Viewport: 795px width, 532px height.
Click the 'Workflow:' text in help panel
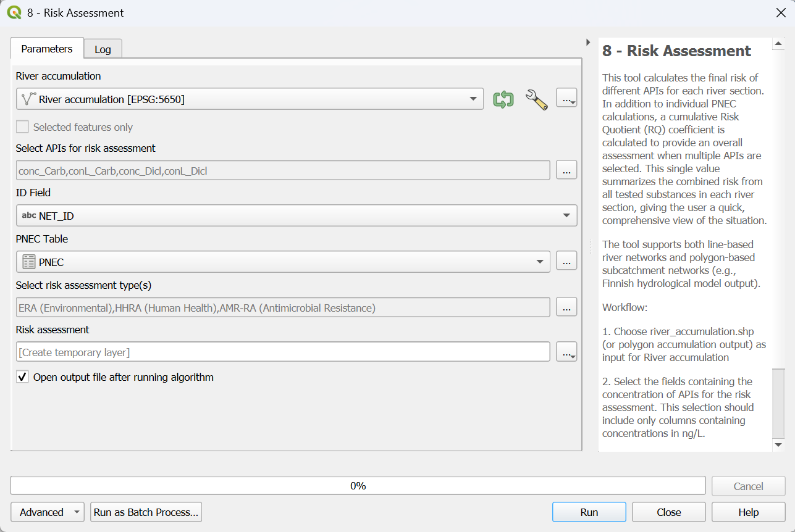(625, 307)
